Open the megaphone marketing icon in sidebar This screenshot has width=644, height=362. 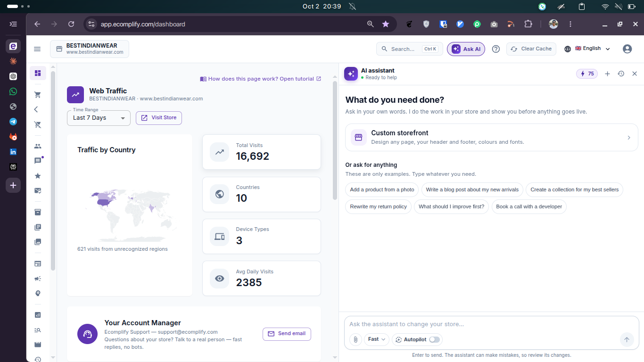click(x=38, y=279)
